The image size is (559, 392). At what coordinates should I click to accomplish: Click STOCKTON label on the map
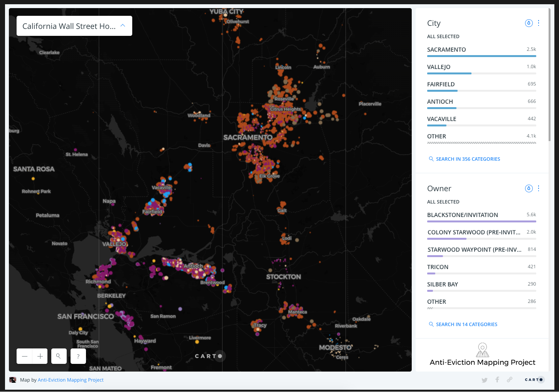283,277
